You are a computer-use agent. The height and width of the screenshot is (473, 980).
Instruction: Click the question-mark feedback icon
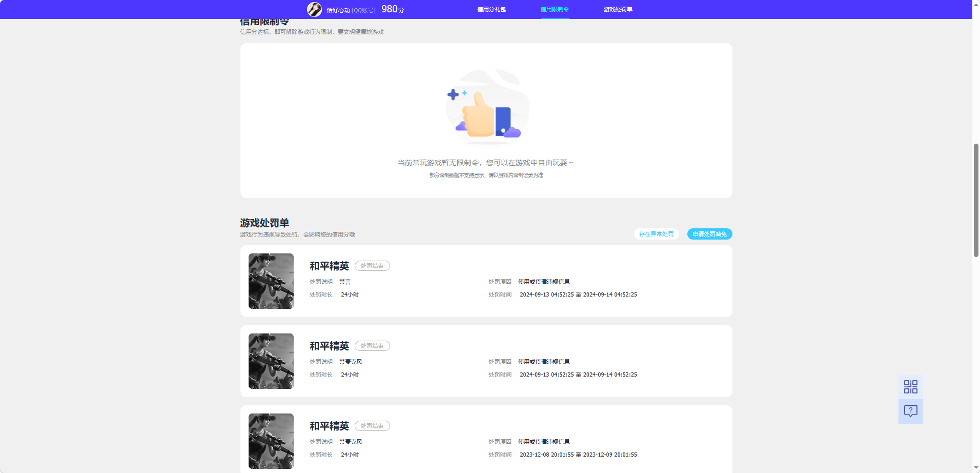[x=910, y=411]
